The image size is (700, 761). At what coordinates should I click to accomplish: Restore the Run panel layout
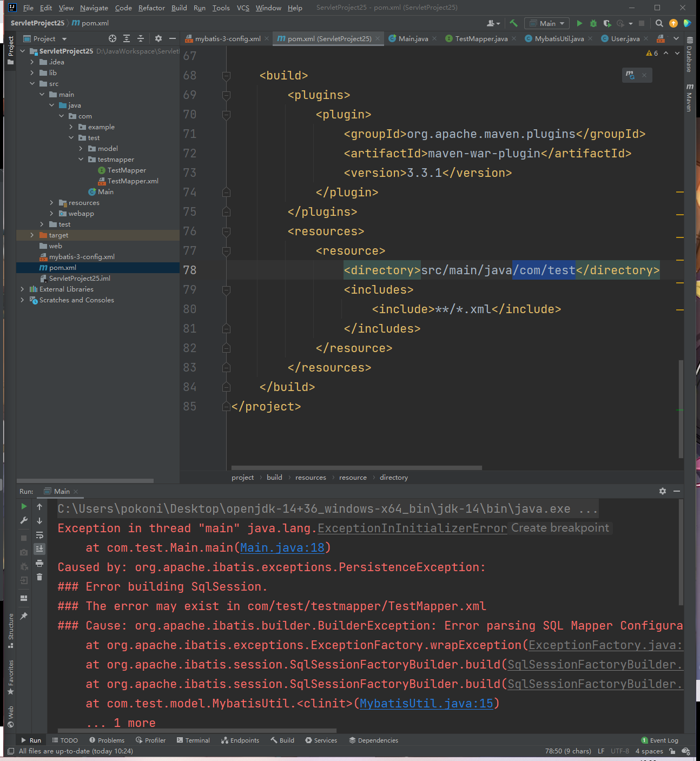[24, 598]
